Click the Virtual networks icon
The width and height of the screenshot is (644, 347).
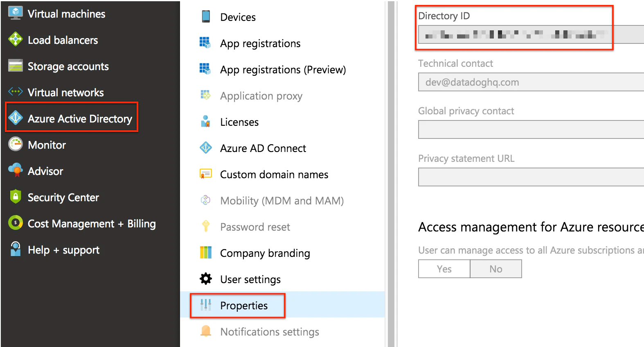coord(16,92)
